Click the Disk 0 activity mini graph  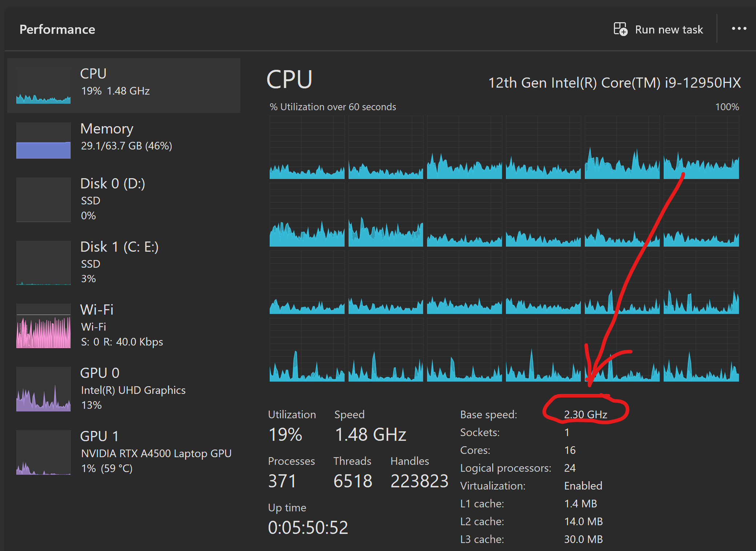tap(43, 200)
